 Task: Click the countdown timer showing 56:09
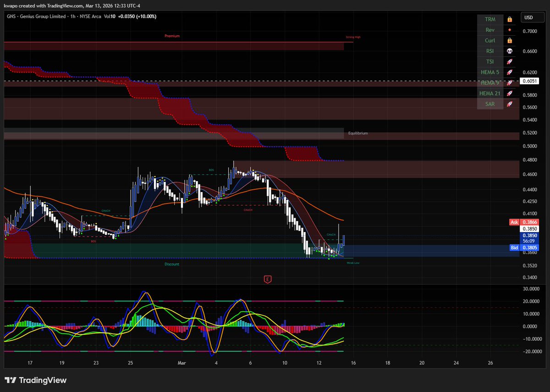pos(529,240)
